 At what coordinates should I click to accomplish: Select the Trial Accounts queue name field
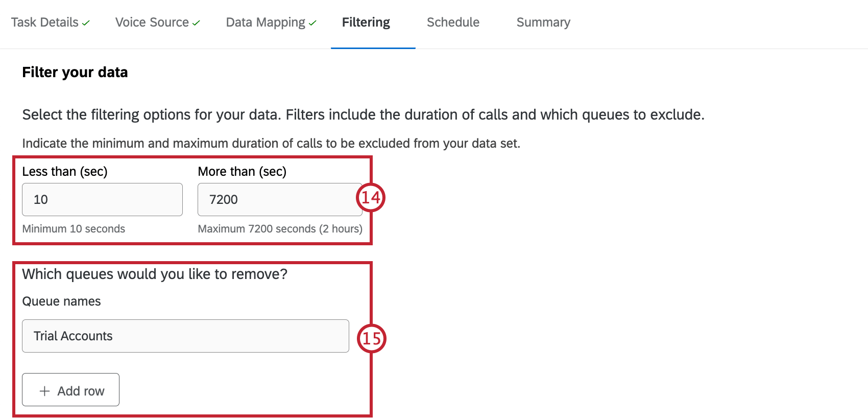click(185, 336)
